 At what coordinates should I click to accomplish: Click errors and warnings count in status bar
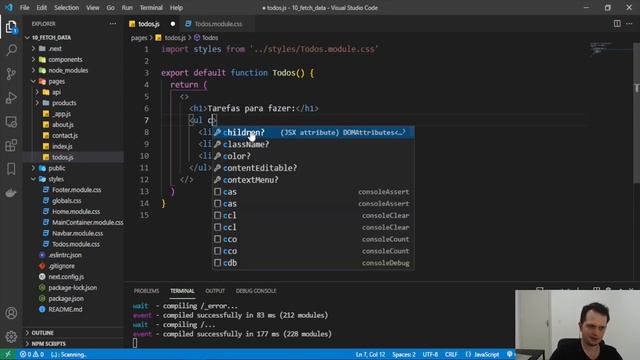(32, 354)
